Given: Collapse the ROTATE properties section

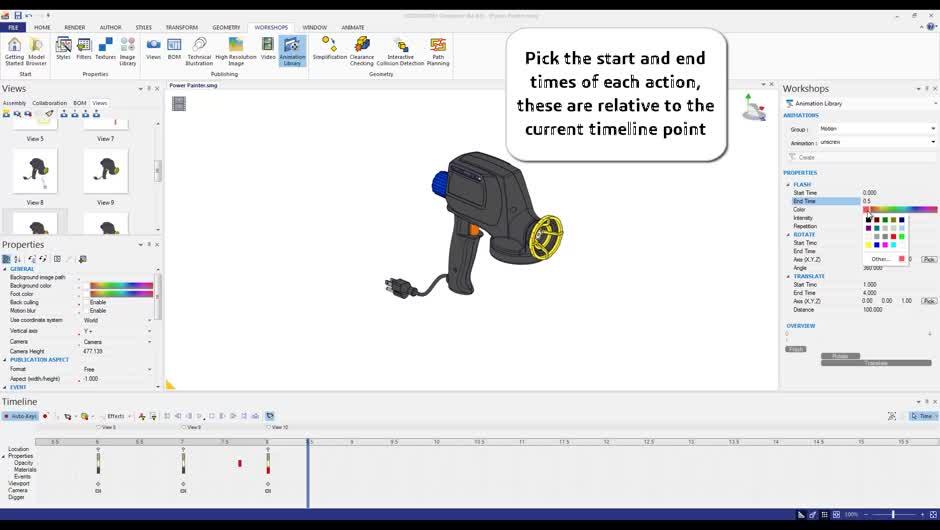Looking at the screenshot, I should coord(788,235).
